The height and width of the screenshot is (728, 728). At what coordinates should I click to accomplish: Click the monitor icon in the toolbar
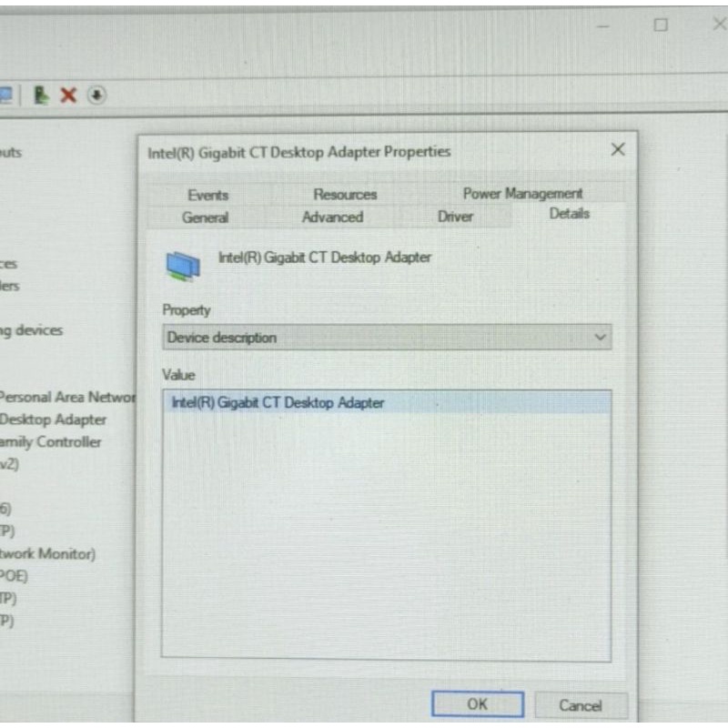6,96
